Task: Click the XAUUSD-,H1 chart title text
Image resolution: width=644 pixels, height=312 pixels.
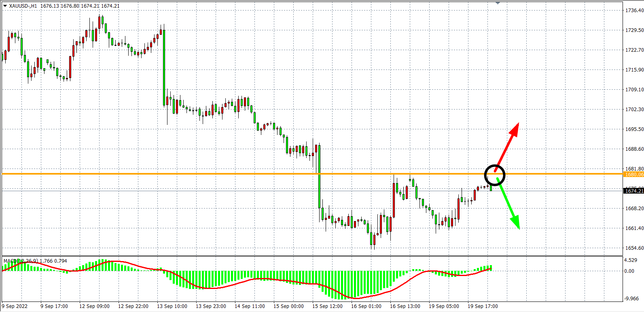Action: 23,6
